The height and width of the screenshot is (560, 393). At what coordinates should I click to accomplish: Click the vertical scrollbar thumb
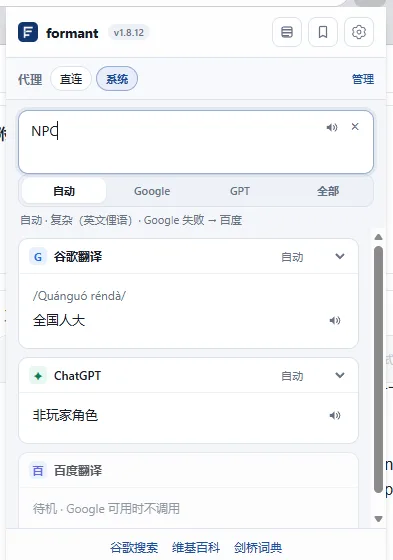pyautogui.click(x=378, y=370)
